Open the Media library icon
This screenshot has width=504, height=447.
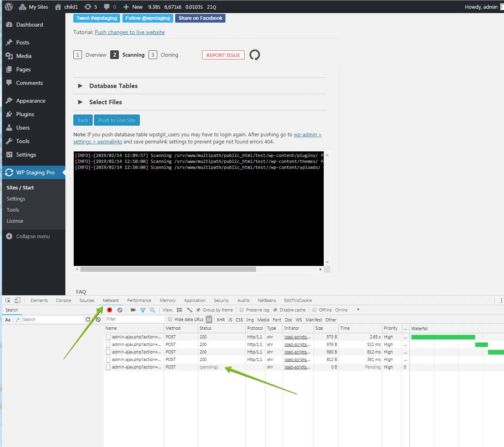coord(9,56)
